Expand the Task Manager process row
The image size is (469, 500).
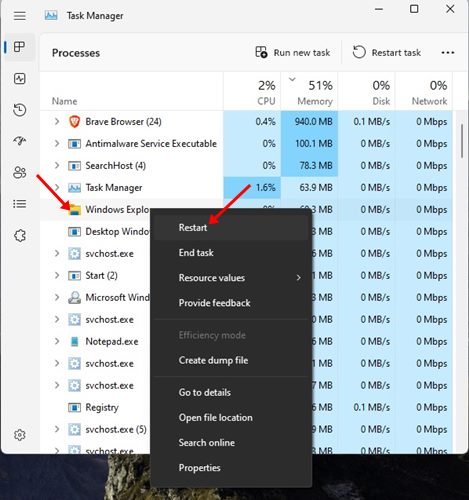[57, 188]
